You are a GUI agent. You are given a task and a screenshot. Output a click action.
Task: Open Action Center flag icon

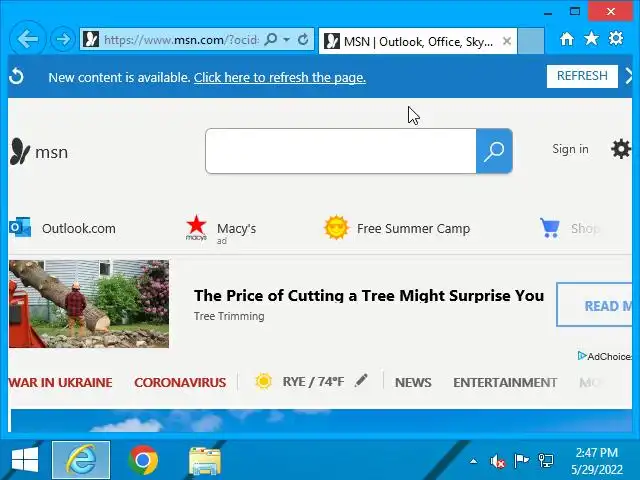(521, 461)
